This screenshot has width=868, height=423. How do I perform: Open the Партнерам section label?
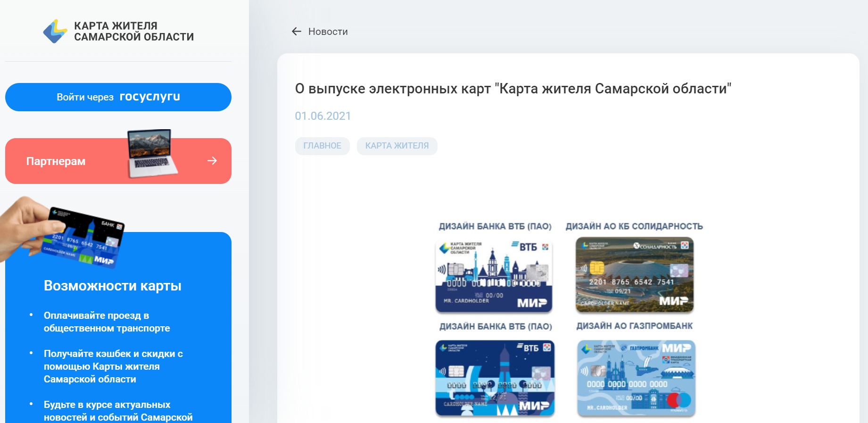click(x=56, y=161)
